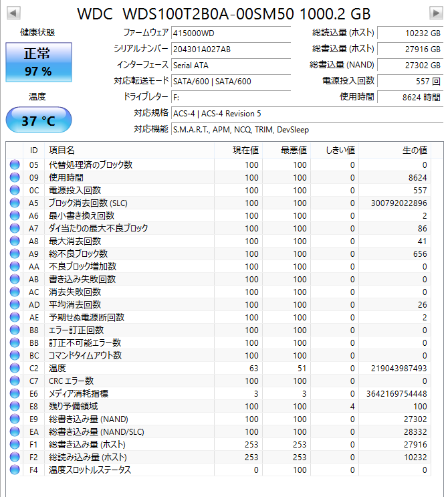The height and width of the screenshot is (497, 448).
Task: Click status orb for ID B8 row
Action: click(x=15, y=330)
